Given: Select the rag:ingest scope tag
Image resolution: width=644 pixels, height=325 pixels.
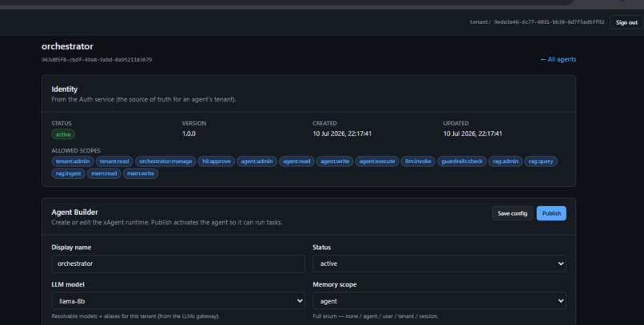Looking at the screenshot, I should (x=68, y=173).
